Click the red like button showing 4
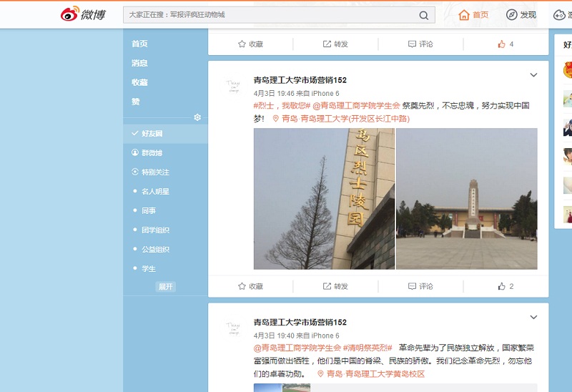 point(506,44)
